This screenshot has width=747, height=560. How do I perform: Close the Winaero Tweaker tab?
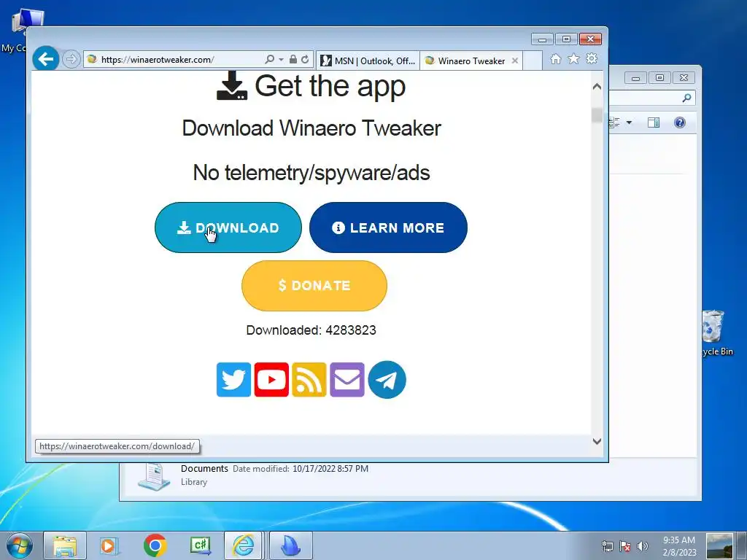pos(515,61)
